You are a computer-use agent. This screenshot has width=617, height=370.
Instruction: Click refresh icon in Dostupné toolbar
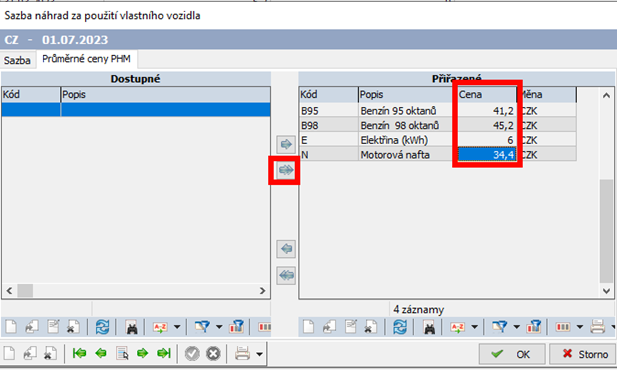tap(102, 327)
